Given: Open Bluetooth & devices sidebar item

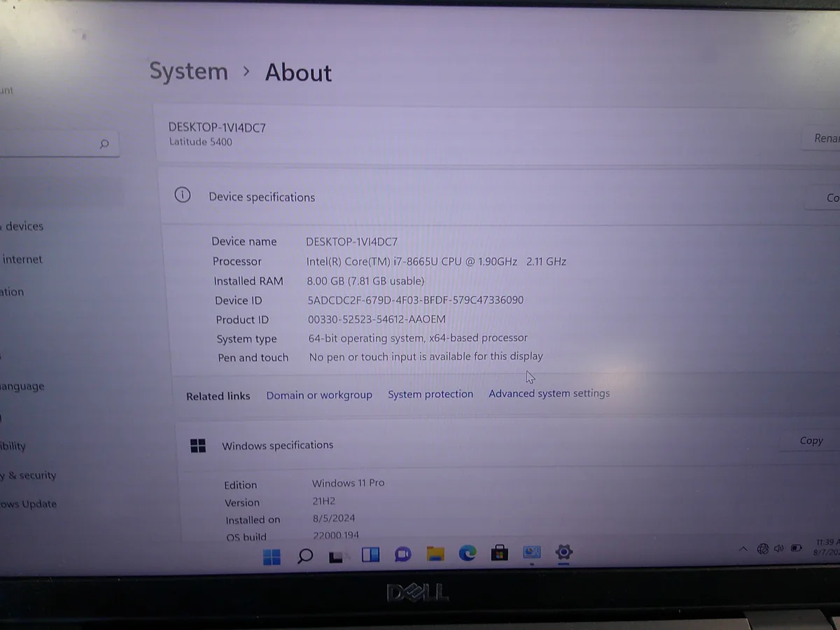Looking at the screenshot, I should tap(22, 226).
